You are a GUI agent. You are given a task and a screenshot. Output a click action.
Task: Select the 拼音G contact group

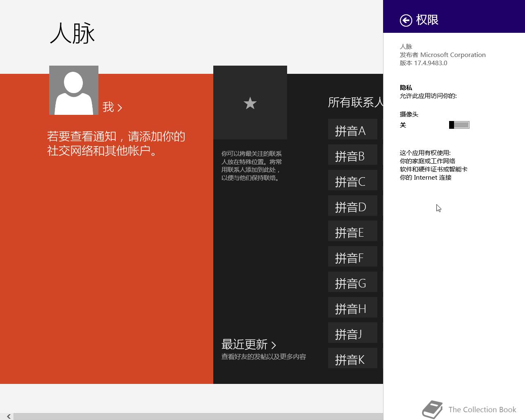(353, 282)
